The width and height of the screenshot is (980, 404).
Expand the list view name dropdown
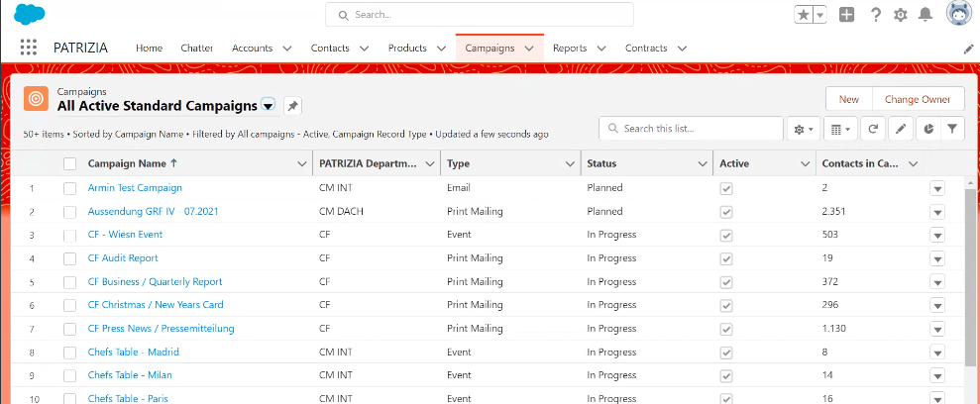[268, 106]
